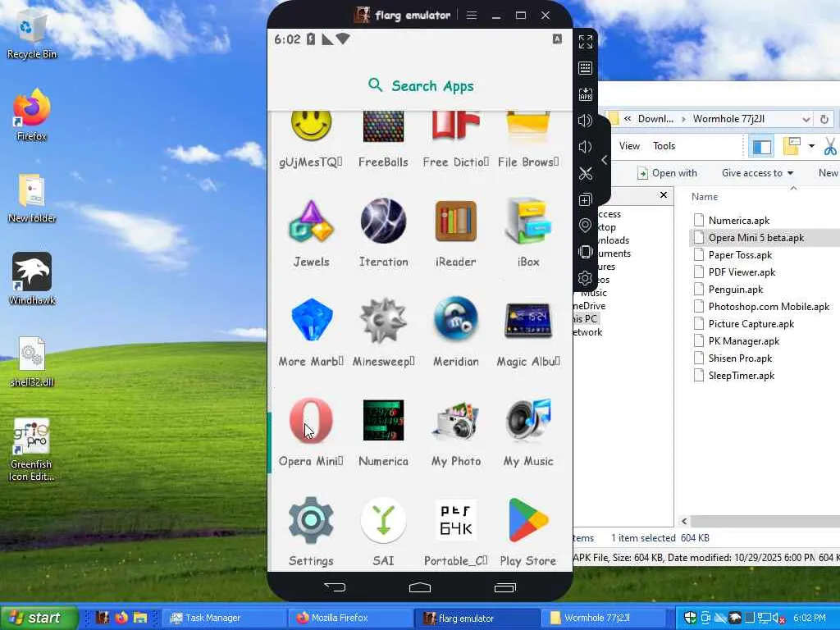This screenshot has height=630, width=840.
Task: Expand Give access to dropdown
Action: [757, 173]
